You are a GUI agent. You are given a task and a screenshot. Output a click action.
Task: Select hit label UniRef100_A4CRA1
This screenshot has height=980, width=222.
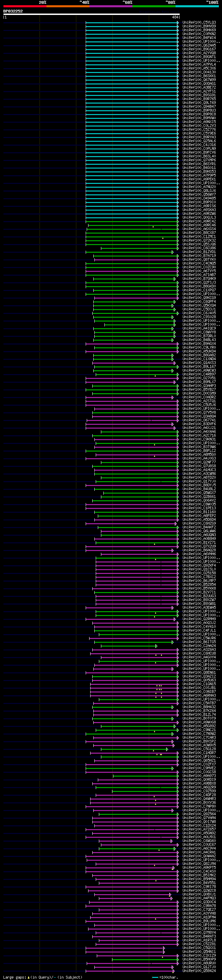point(199,852)
